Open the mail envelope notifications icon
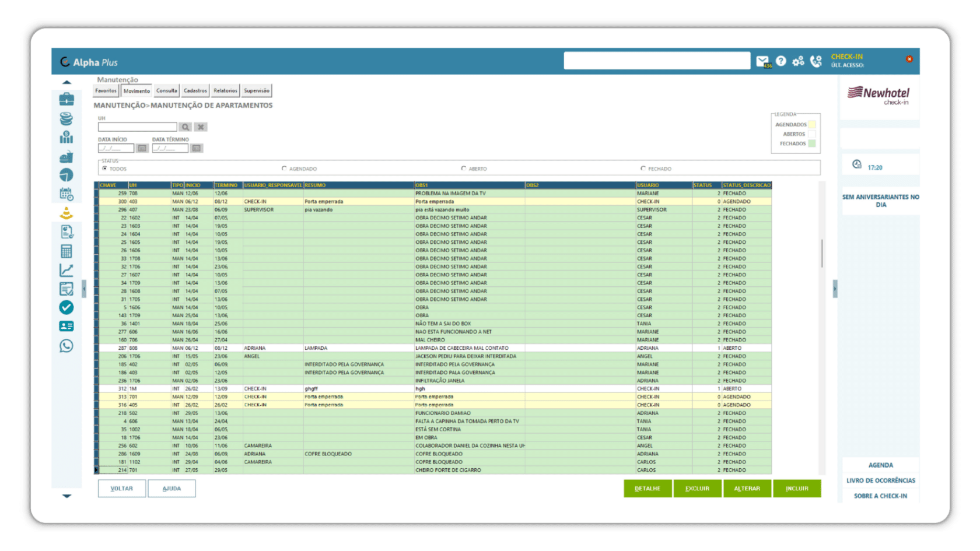The height and width of the screenshot is (551, 980). coord(763,61)
